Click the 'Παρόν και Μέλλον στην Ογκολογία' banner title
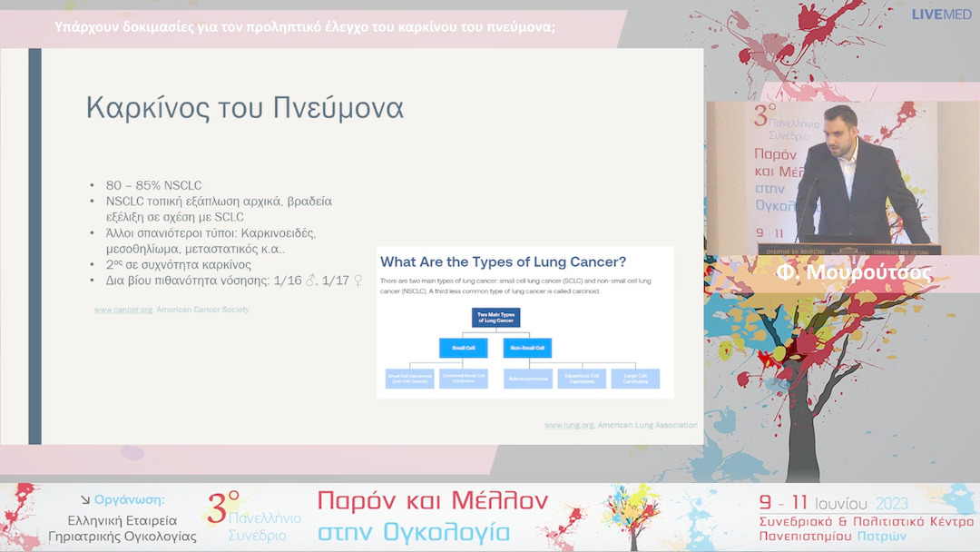 [432, 516]
